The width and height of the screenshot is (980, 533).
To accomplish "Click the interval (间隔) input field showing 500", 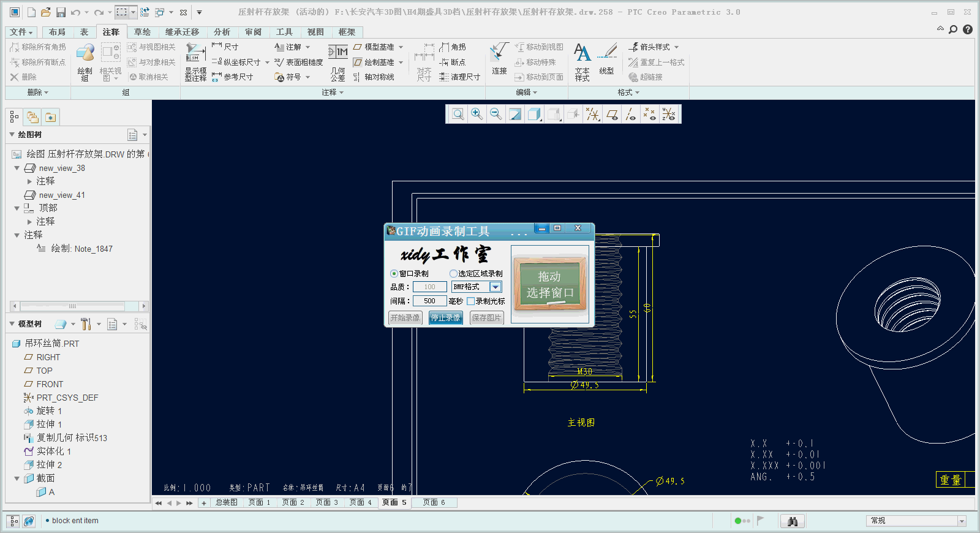I will [x=429, y=301].
